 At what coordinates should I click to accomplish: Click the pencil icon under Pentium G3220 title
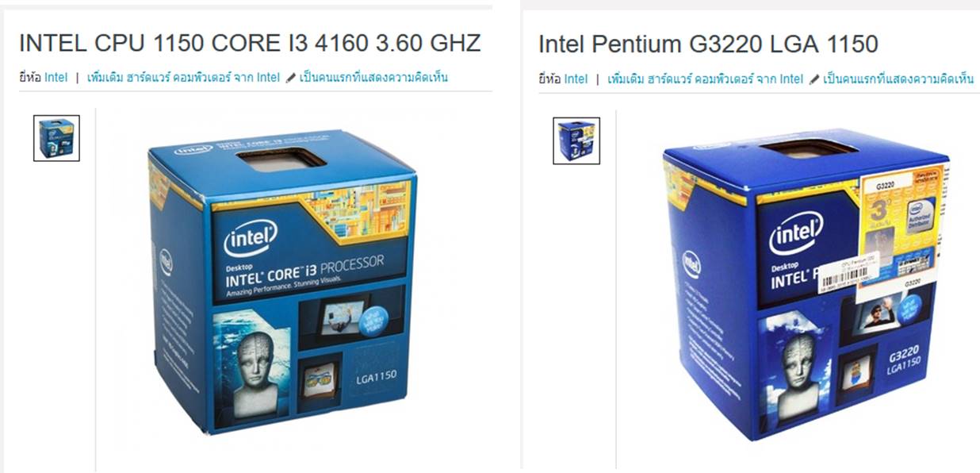tap(813, 79)
